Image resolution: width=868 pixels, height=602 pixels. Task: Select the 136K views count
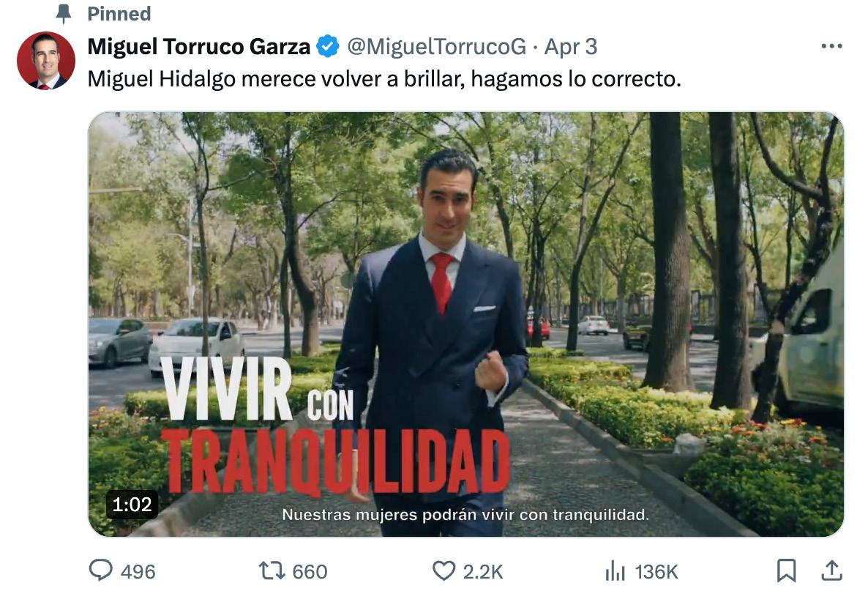pyautogui.click(x=656, y=571)
